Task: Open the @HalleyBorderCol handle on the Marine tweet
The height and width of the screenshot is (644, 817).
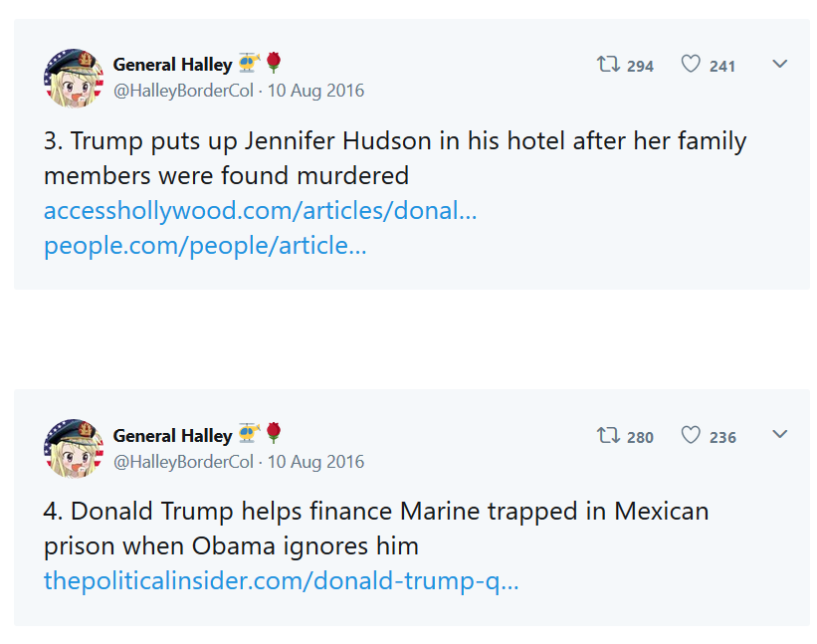Action: (x=183, y=462)
